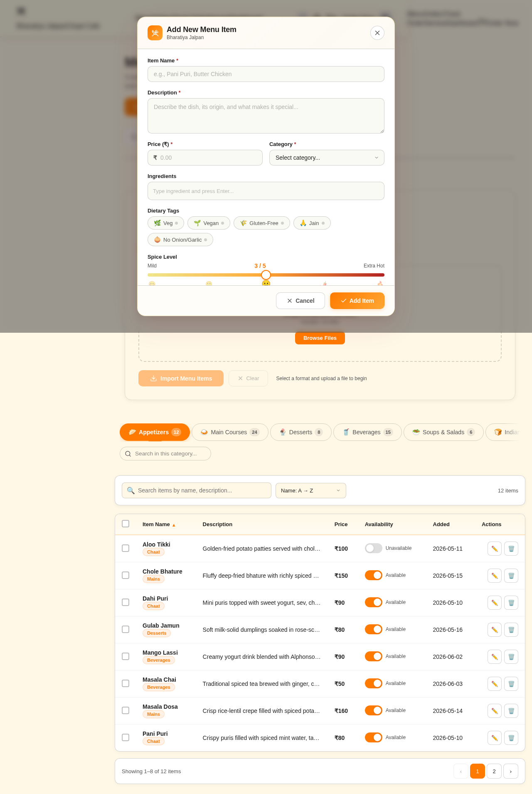532x794 pixels.
Task: Click Browse Files button
Action: tap(320, 338)
